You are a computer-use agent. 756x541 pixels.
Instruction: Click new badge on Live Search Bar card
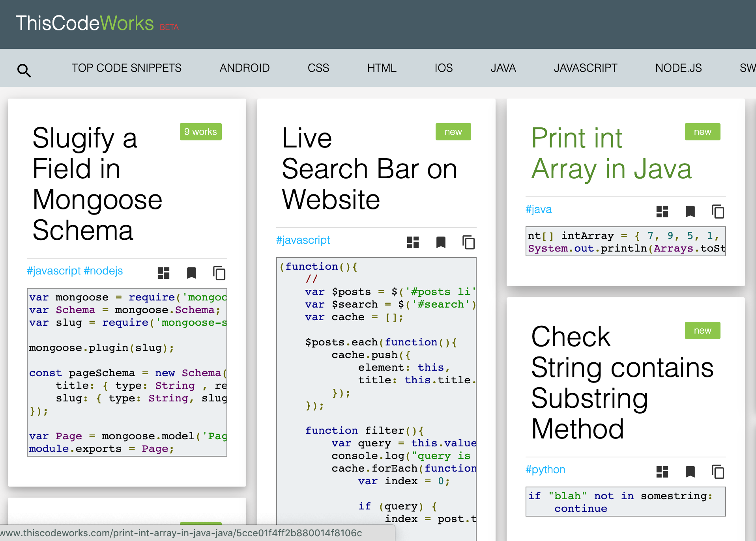click(453, 132)
